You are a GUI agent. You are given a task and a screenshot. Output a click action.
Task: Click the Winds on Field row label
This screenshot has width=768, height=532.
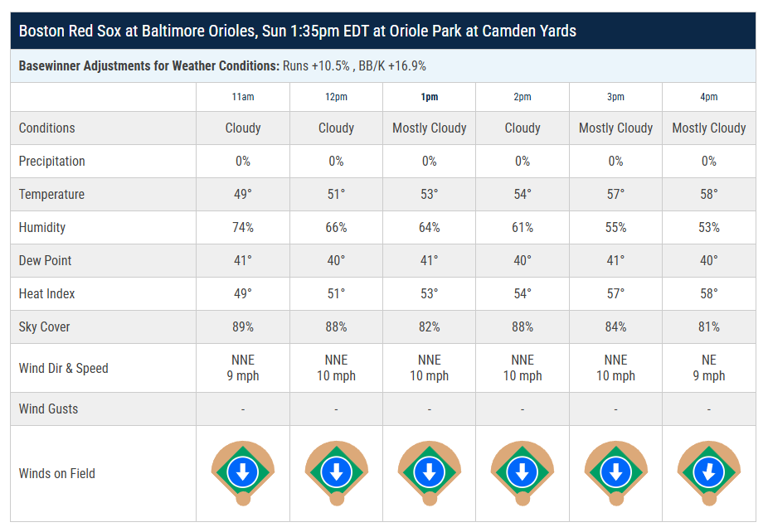[x=57, y=474]
